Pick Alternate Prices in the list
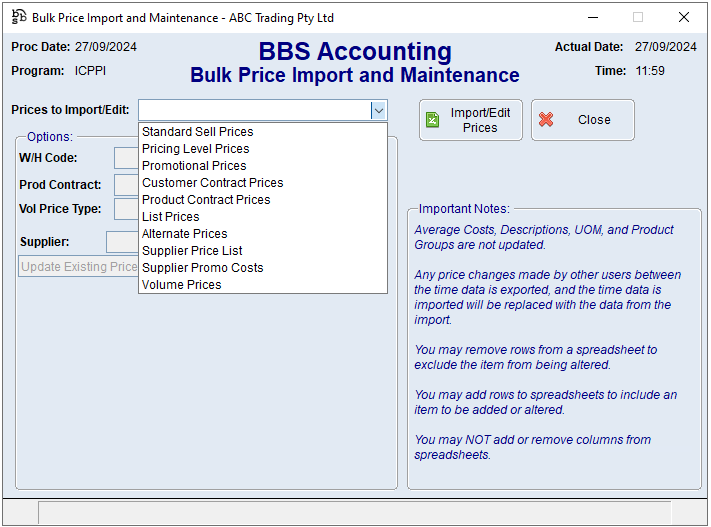Image resolution: width=711 pixels, height=527 pixels. point(185,234)
